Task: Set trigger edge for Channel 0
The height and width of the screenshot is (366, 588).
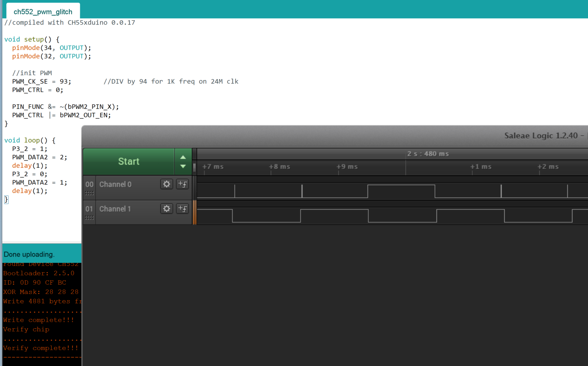Action: click(x=182, y=184)
